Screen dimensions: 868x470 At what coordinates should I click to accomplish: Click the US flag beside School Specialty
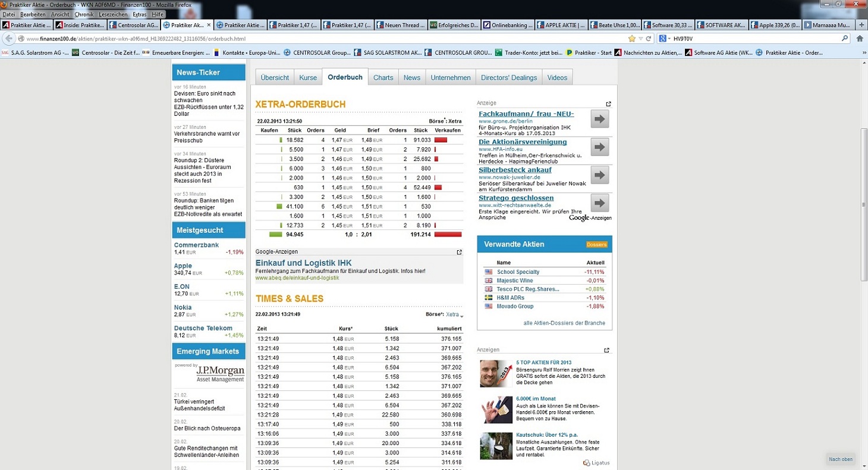coord(489,272)
